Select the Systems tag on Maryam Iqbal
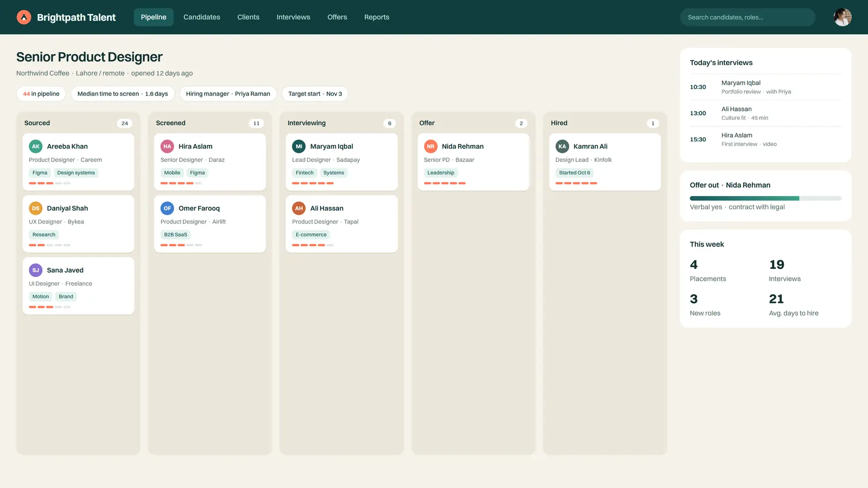The height and width of the screenshot is (488, 868). coord(334,173)
